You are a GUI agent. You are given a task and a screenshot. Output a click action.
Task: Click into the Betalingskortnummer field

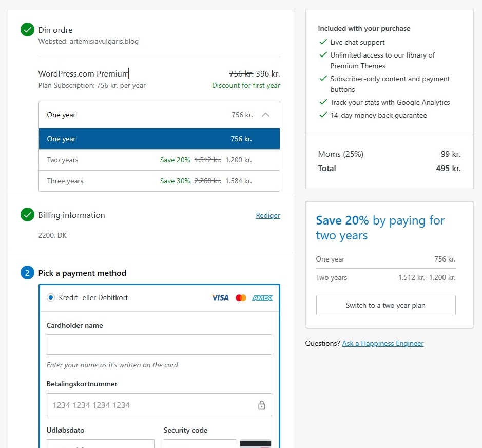click(x=151, y=405)
